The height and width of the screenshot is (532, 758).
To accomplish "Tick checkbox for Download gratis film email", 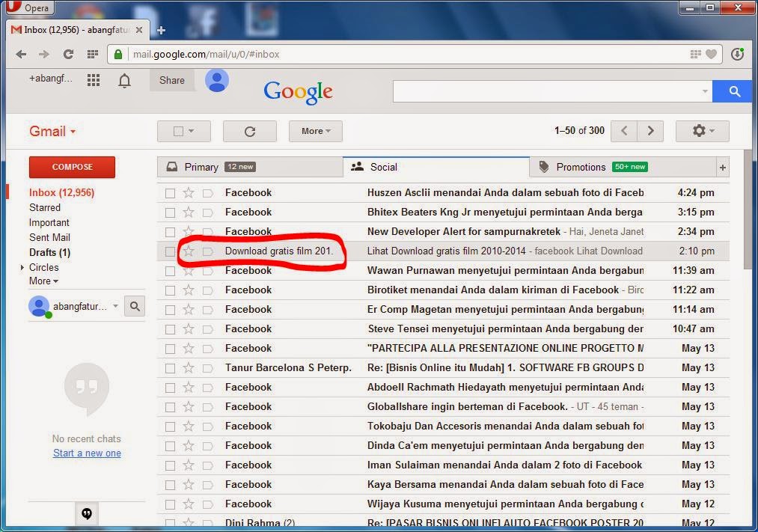I will 170,251.
